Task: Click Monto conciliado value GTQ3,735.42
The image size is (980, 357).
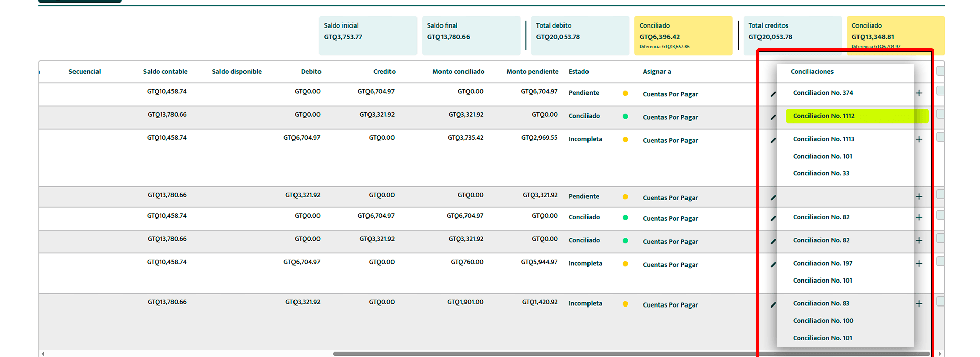Action: click(x=465, y=138)
